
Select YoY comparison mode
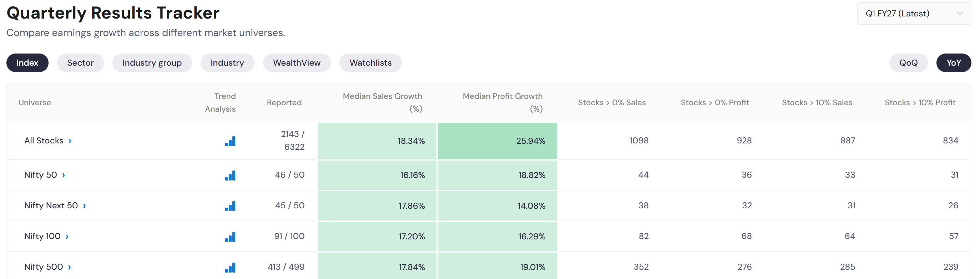[953, 63]
